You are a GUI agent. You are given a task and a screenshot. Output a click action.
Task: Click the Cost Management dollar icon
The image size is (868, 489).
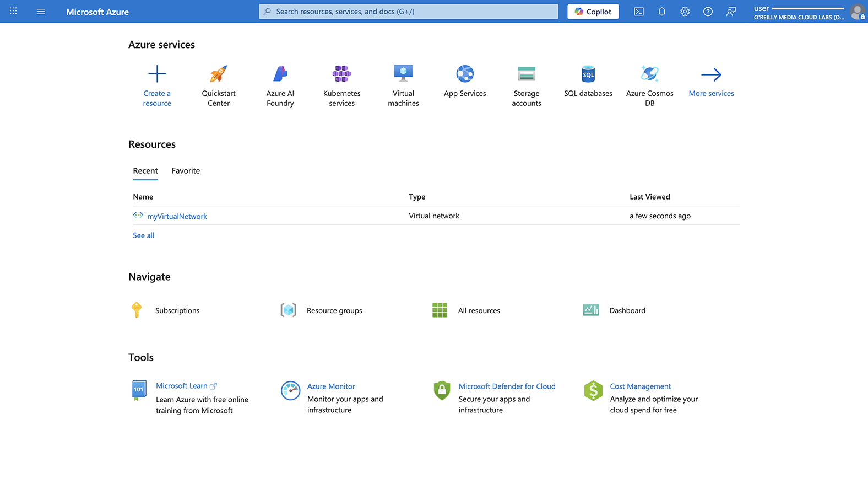tap(593, 390)
